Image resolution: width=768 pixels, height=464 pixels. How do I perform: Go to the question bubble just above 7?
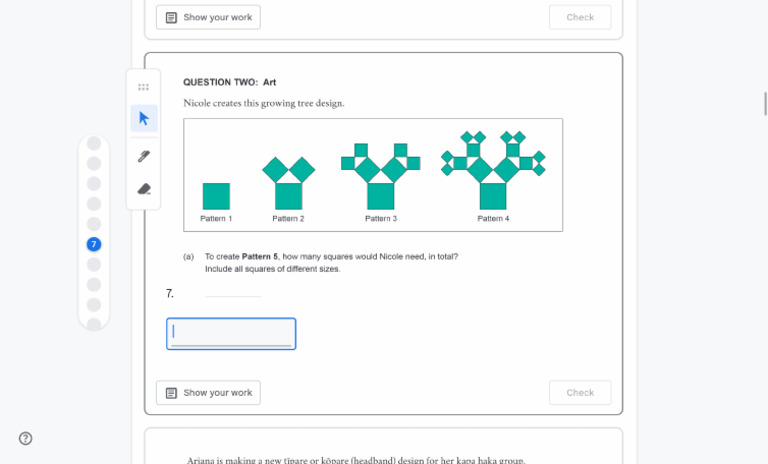(94, 224)
